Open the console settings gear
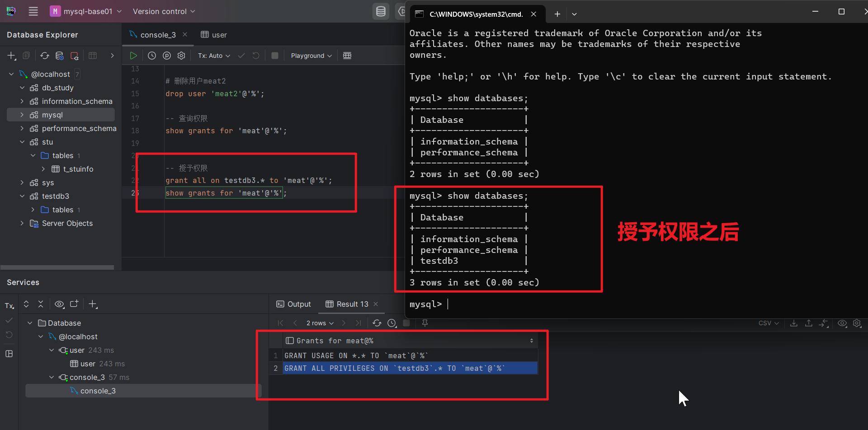 pos(181,56)
